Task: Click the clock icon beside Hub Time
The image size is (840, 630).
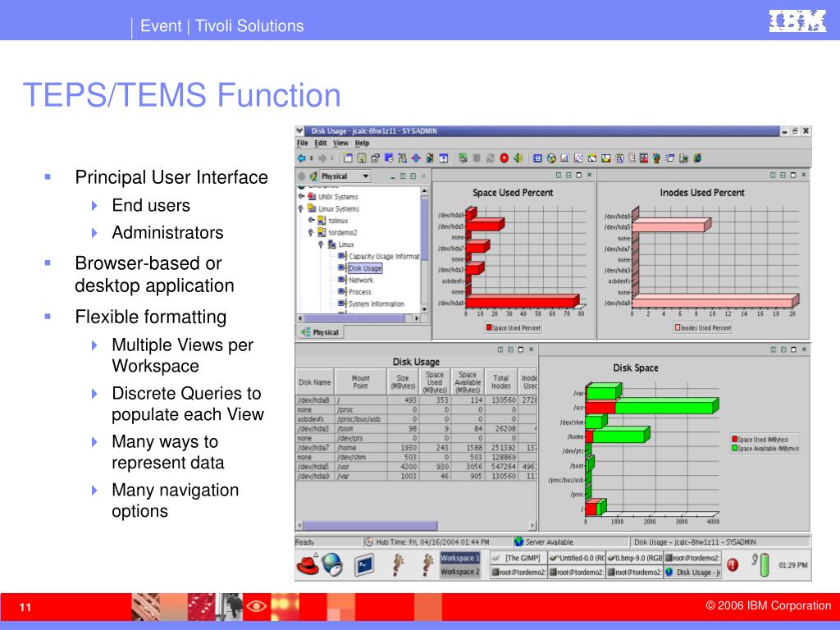Action: [368, 541]
